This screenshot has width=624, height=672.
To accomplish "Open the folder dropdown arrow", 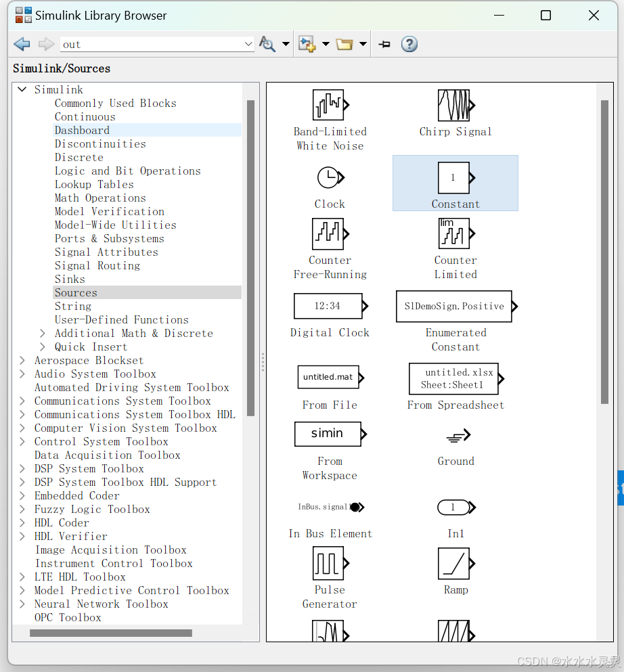I will pyautogui.click(x=363, y=44).
